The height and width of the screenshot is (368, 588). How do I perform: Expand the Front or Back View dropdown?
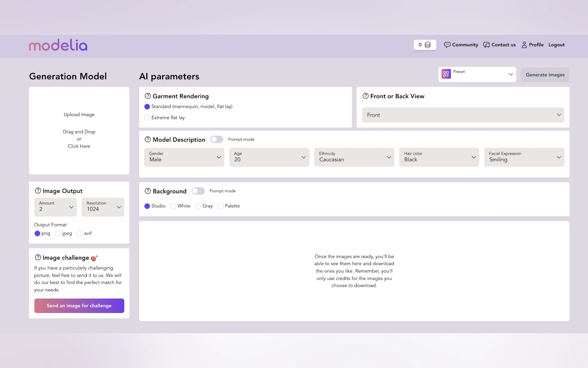coord(463,115)
